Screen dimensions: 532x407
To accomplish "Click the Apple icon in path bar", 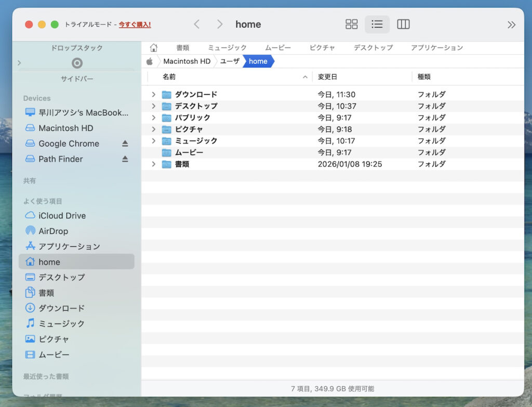I will coord(150,61).
